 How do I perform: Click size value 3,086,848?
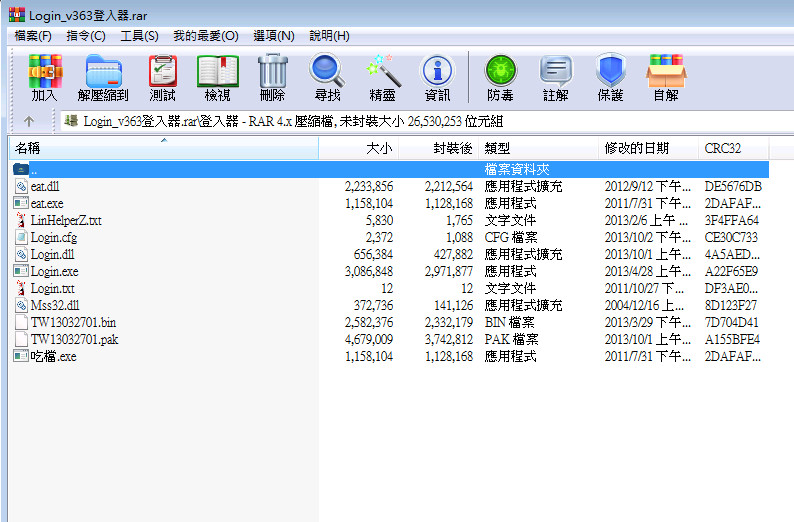(x=369, y=271)
